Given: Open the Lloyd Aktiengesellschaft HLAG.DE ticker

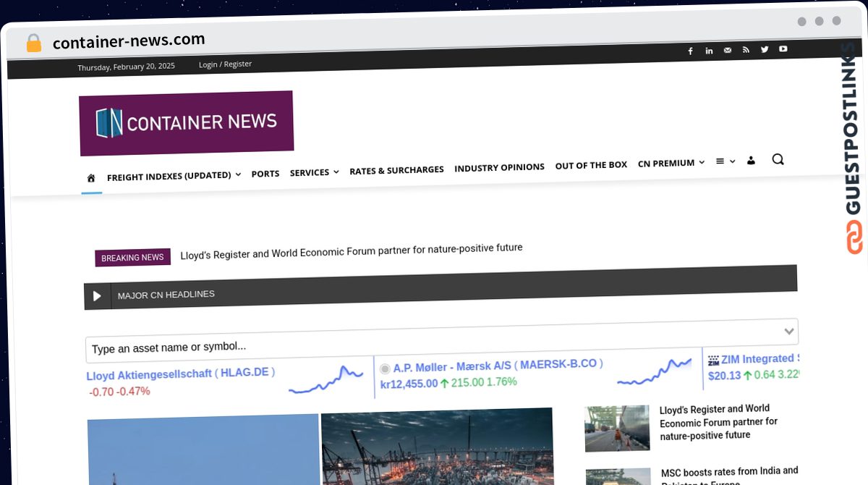Looking at the screenshot, I should 180,374.
